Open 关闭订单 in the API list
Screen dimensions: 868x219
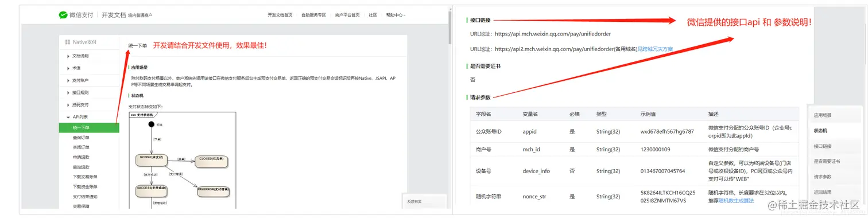(x=81, y=147)
